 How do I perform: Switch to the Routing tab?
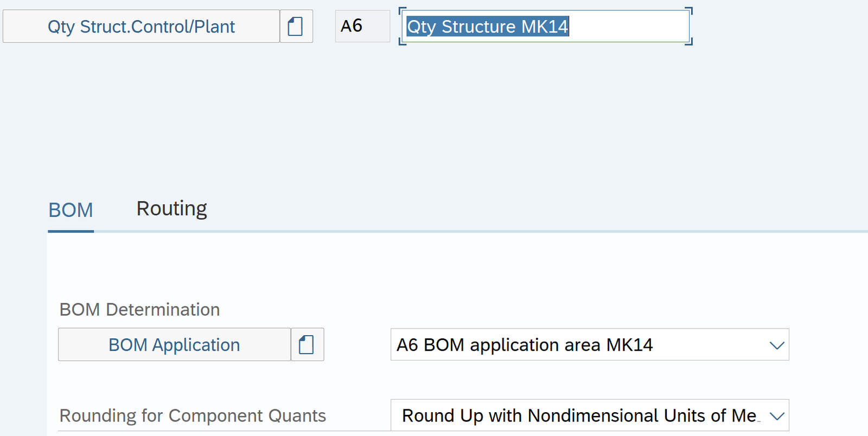[x=171, y=209]
